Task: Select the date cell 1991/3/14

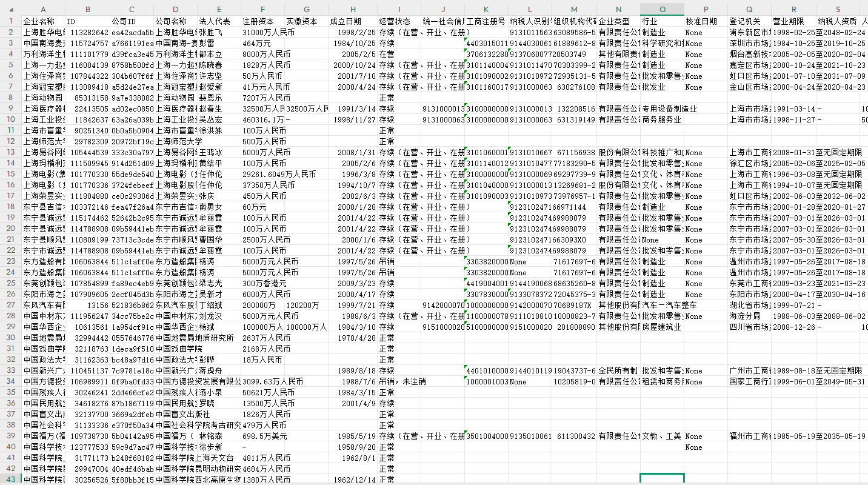Action: pyautogui.click(x=352, y=109)
